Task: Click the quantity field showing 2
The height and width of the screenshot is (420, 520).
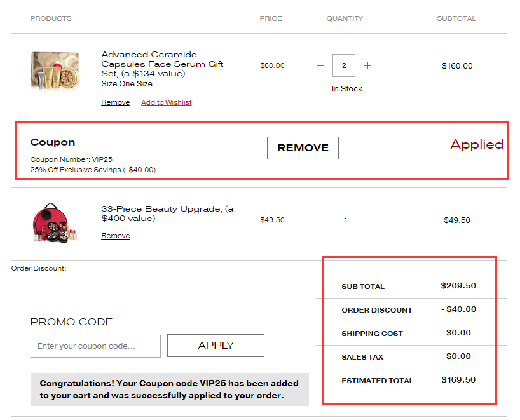Action: click(x=344, y=65)
